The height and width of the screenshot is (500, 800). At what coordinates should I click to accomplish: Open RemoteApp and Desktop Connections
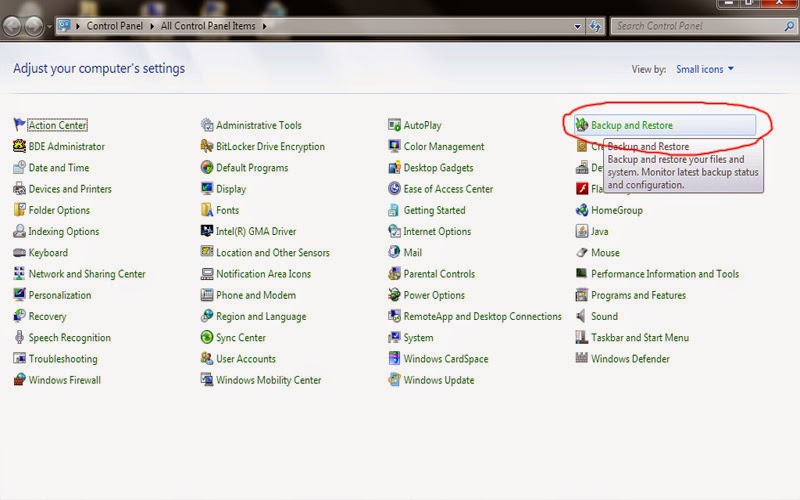pyautogui.click(x=483, y=316)
